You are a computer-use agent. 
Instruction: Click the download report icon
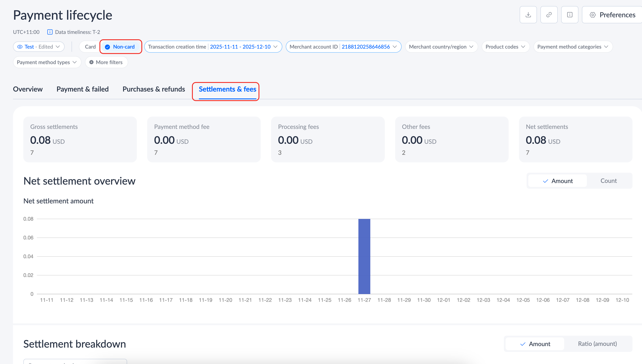(x=528, y=15)
